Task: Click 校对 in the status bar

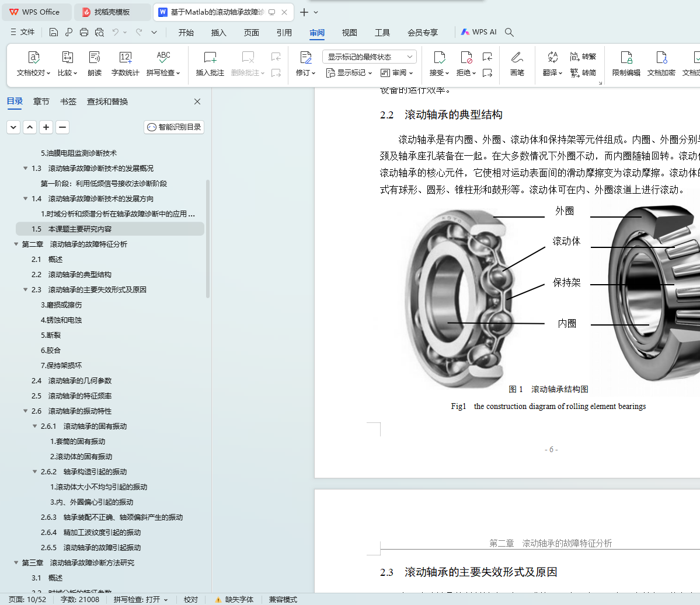Action: click(191, 600)
